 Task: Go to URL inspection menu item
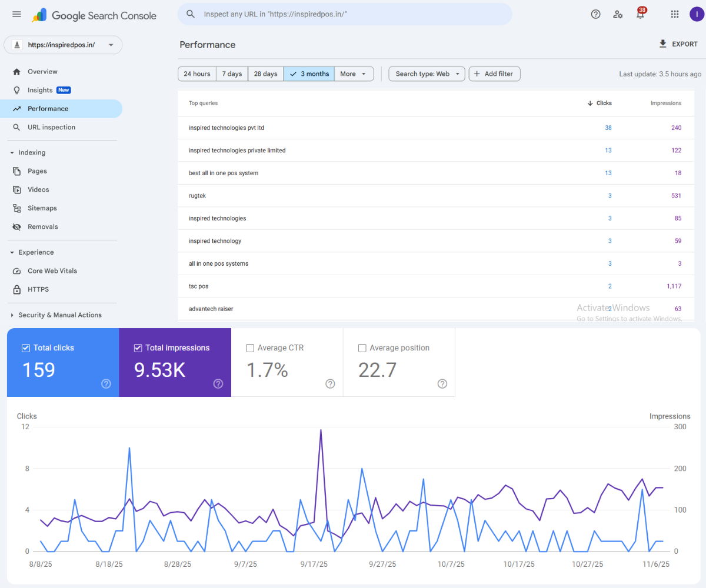click(51, 128)
